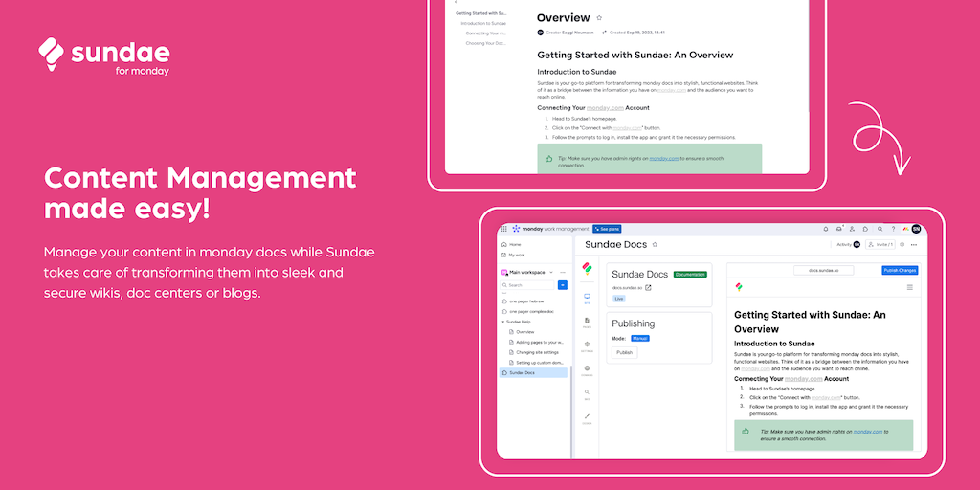The image size is (980, 490).
Task: Click the monday work management logo
Action: 550,229
